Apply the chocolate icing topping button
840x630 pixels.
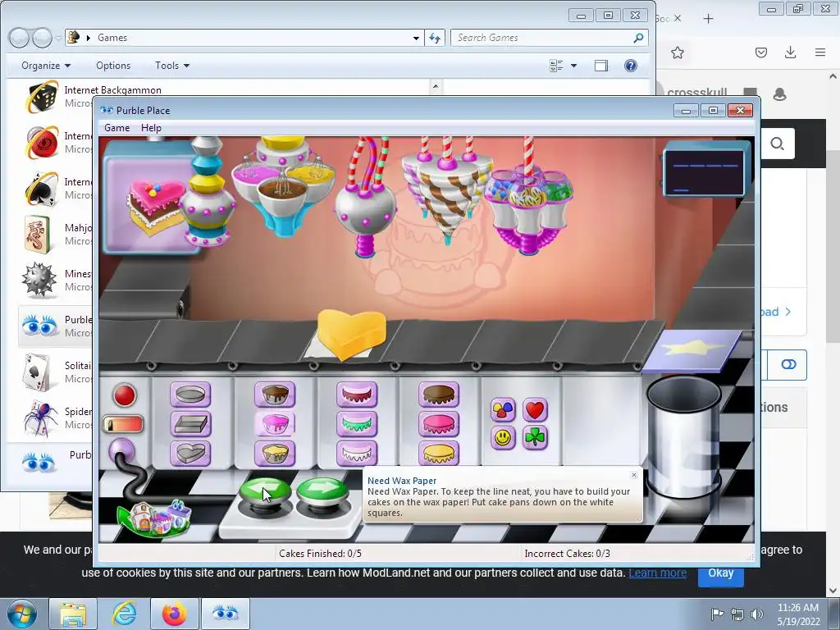pyautogui.click(x=439, y=395)
